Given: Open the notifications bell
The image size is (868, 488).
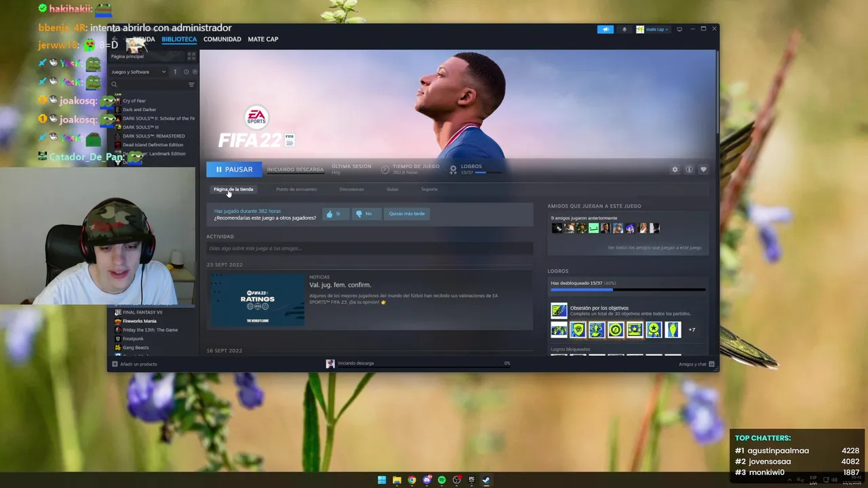Looking at the screenshot, I should click(x=625, y=29).
